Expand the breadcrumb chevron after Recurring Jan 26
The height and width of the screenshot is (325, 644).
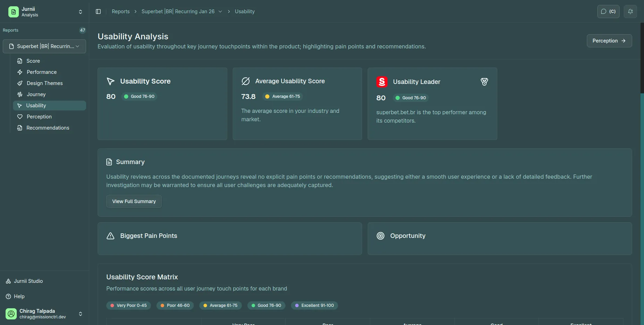point(220,11)
